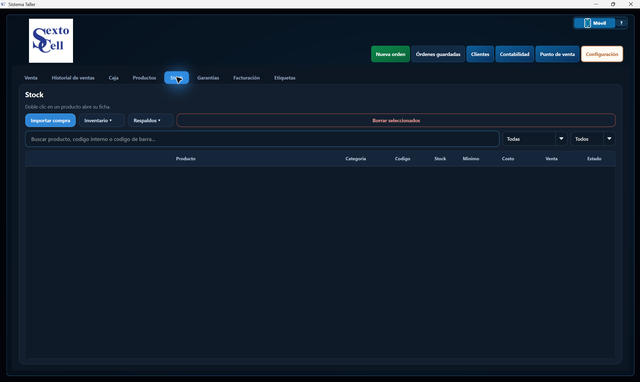
Task: Sort by the Mínimo column header
Action: pos(471,158)
